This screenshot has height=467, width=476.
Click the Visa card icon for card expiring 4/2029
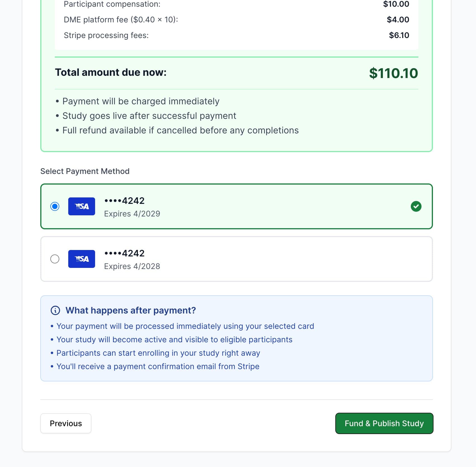point(81,206)
